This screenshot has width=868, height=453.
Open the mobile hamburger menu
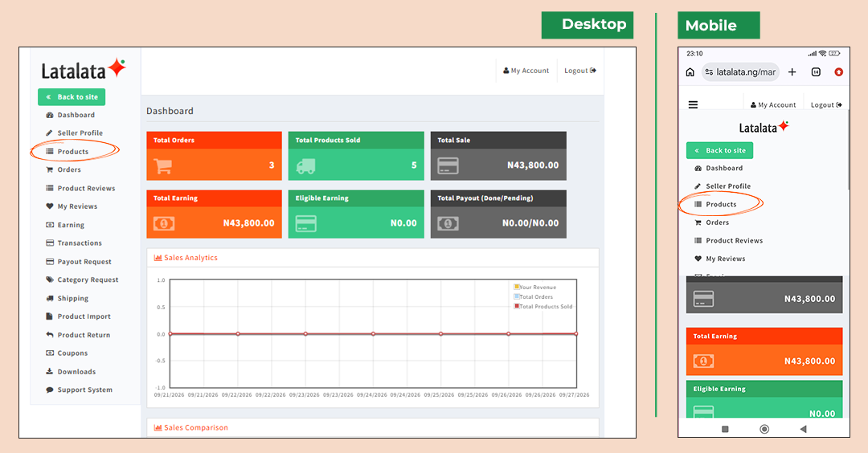click(693, 104)
